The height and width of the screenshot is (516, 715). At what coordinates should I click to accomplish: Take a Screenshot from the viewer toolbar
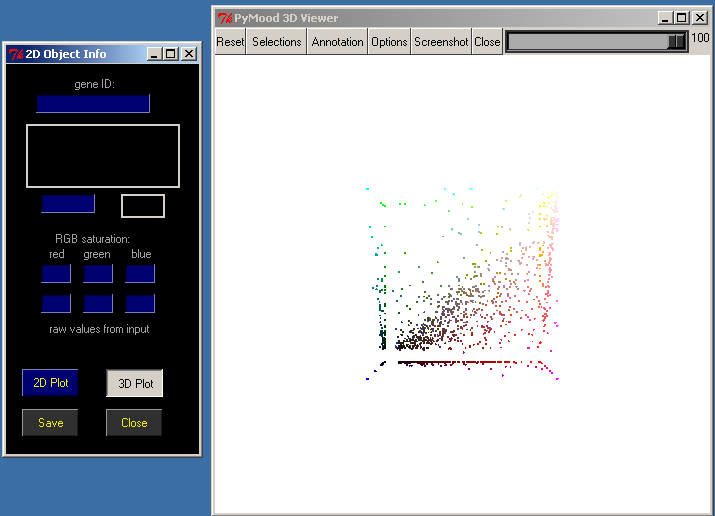(441, 41)
